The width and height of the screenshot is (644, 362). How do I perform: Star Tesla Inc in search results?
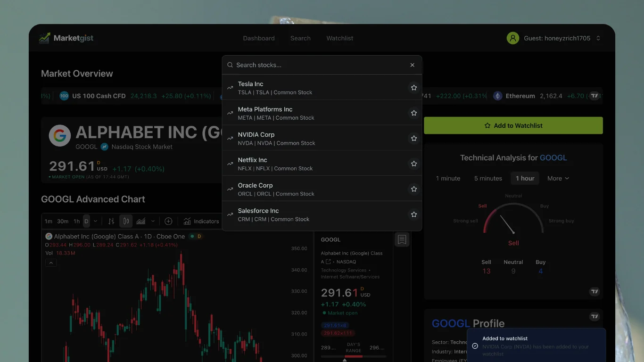tap(414, 88)
